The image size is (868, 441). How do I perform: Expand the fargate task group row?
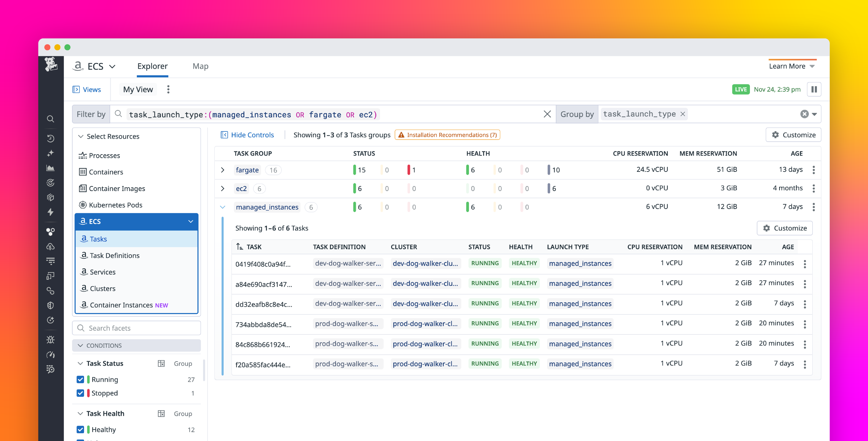223,170
